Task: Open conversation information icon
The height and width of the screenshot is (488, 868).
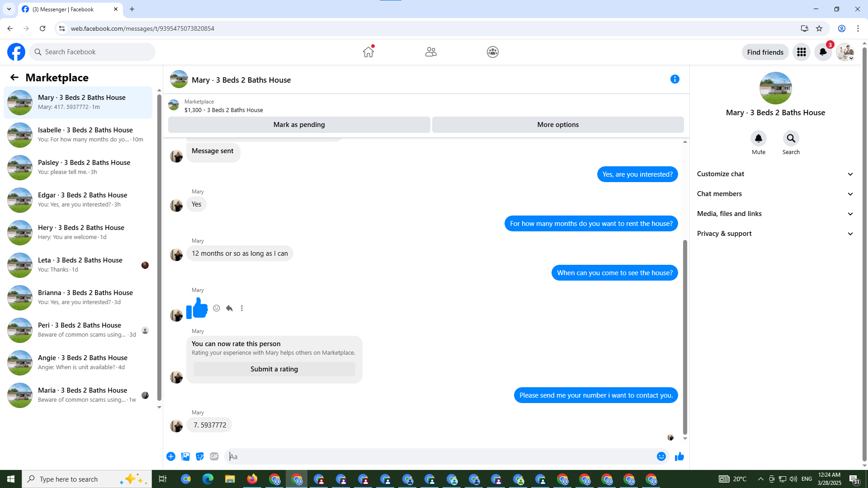Action: tap(675, 80)
